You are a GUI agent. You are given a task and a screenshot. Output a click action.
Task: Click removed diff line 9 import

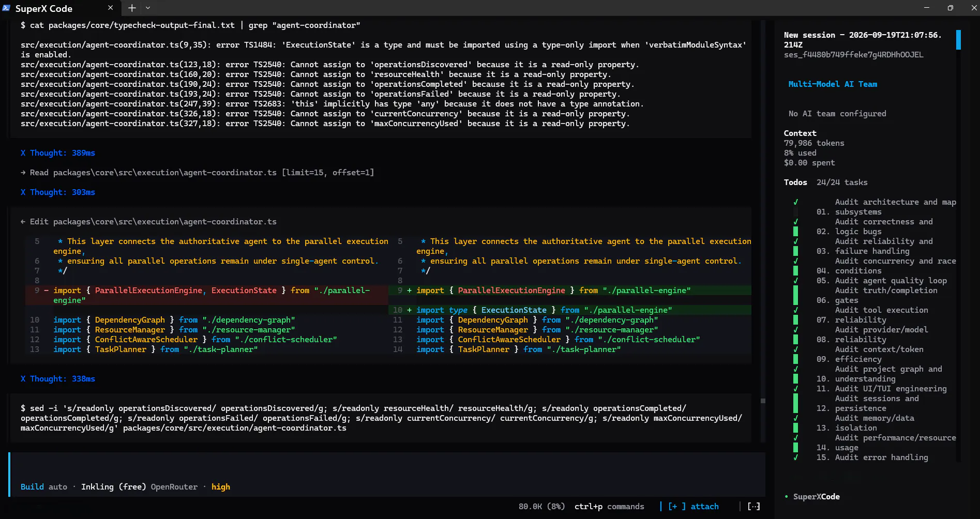[207, 295]
